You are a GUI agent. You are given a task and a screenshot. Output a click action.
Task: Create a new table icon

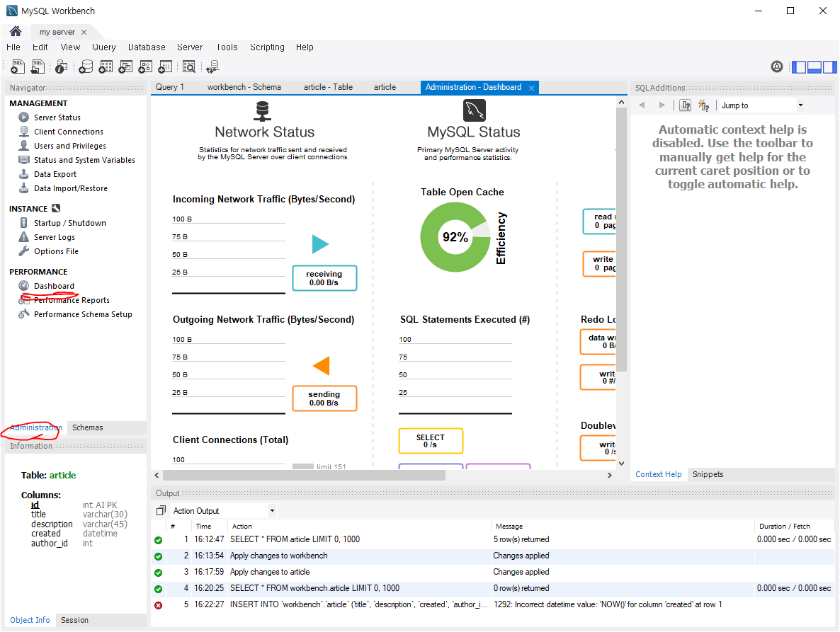[106, 67]
